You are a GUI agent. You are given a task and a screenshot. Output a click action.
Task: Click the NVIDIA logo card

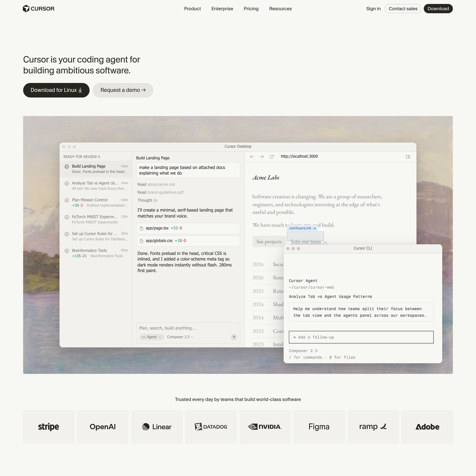[265, 427]
